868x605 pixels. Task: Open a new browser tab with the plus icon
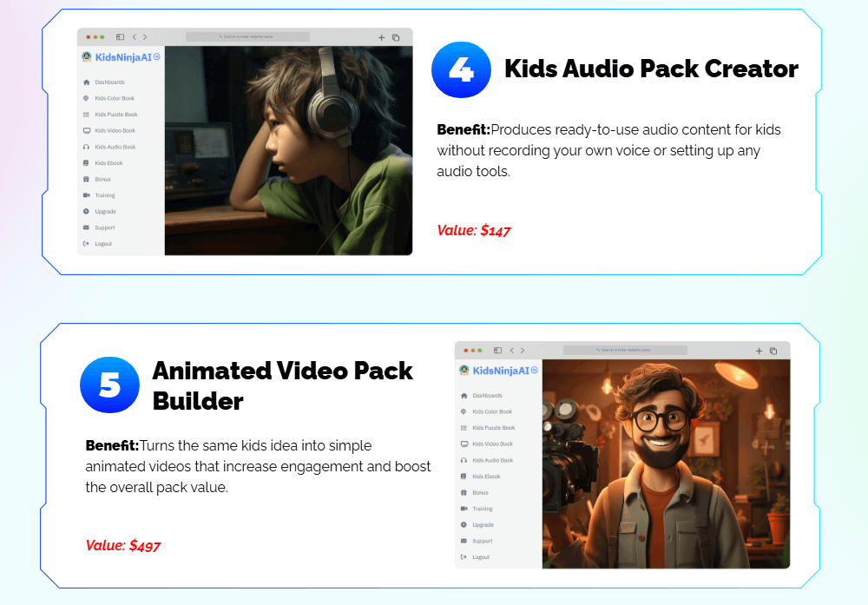[381, 37]
